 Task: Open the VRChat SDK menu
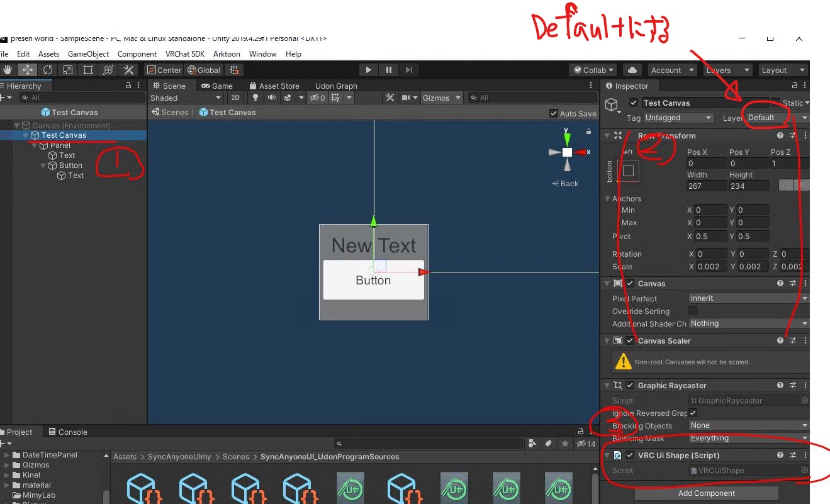[x=184, y=54]
